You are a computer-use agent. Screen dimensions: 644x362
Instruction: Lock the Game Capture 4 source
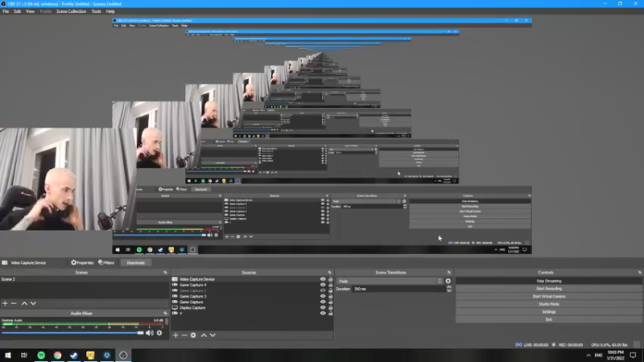pos(330,285)
